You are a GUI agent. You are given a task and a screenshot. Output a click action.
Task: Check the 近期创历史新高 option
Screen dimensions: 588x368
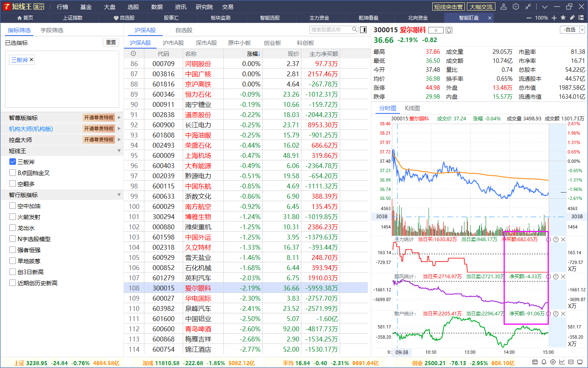pos(13,283)
